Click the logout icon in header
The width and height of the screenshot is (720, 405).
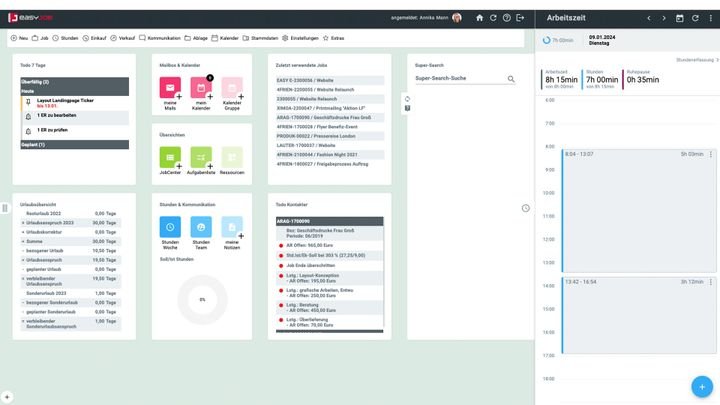tap(520, 18)
